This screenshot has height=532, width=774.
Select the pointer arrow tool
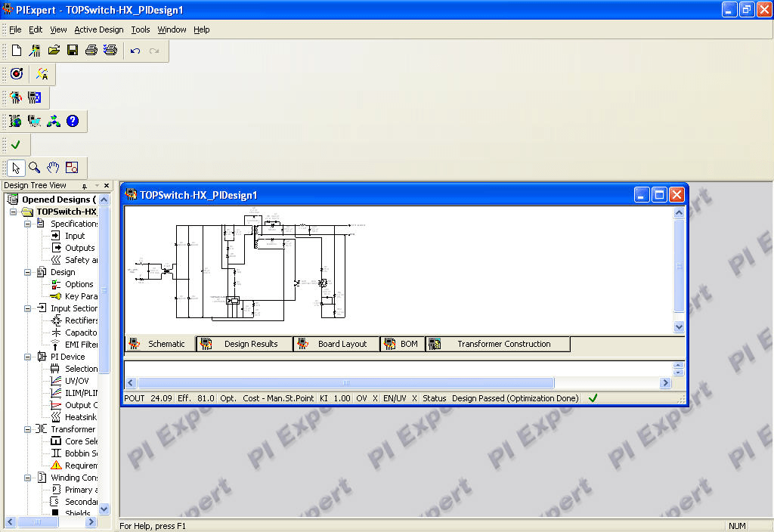tap(17, 168)
